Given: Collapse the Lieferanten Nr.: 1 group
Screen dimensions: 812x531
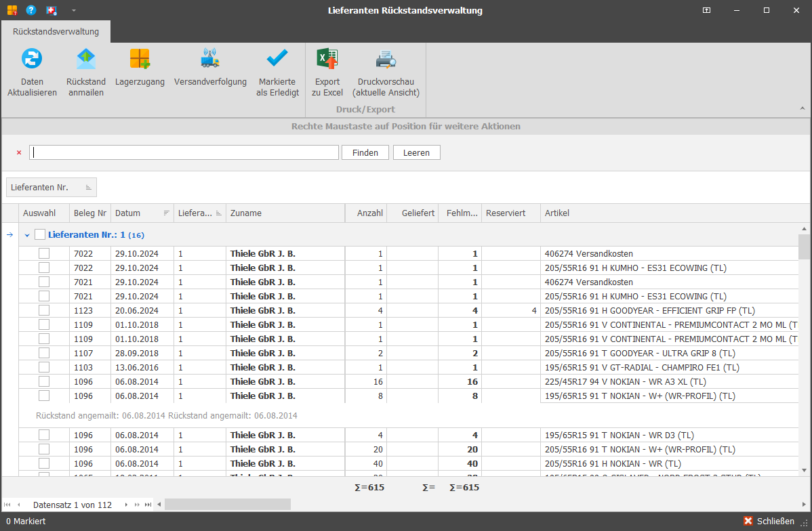Looking at the screenshot, I should (x=27, y=235).
